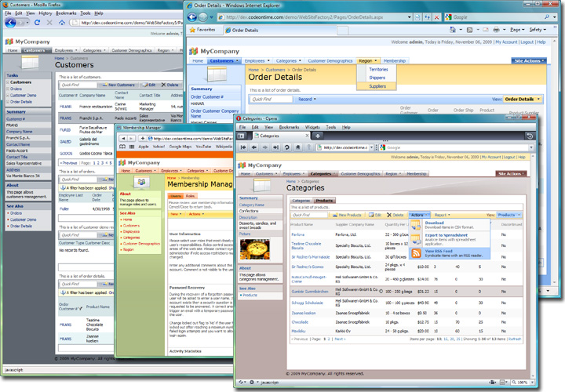Go to the home page in Firefox
565x392 pixels.
(x=62, y=23)
